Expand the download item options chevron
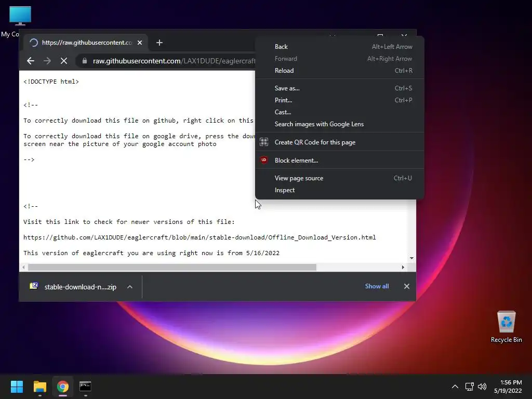Viewport: 532px width, 399px height. point(129,287)
